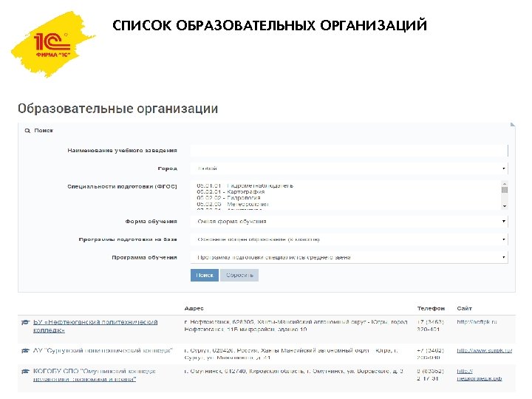Click the 1C firm logo

[x=52, y=44]
